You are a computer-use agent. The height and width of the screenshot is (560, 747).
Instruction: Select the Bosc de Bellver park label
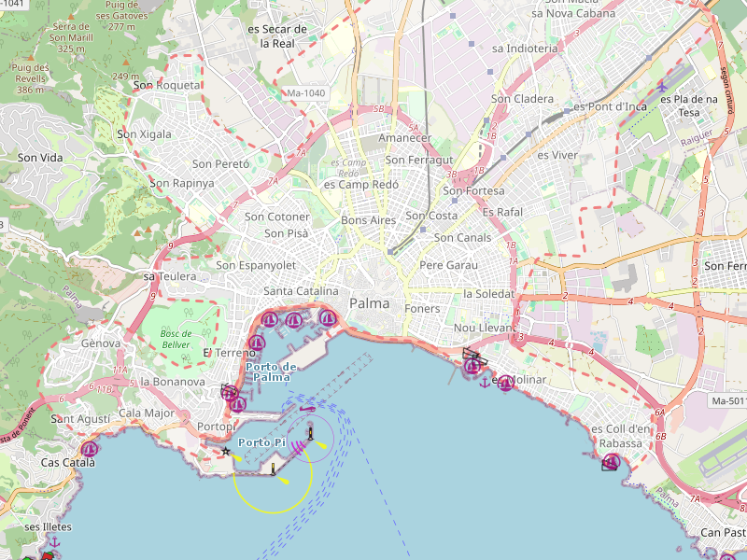click(176, 339)
